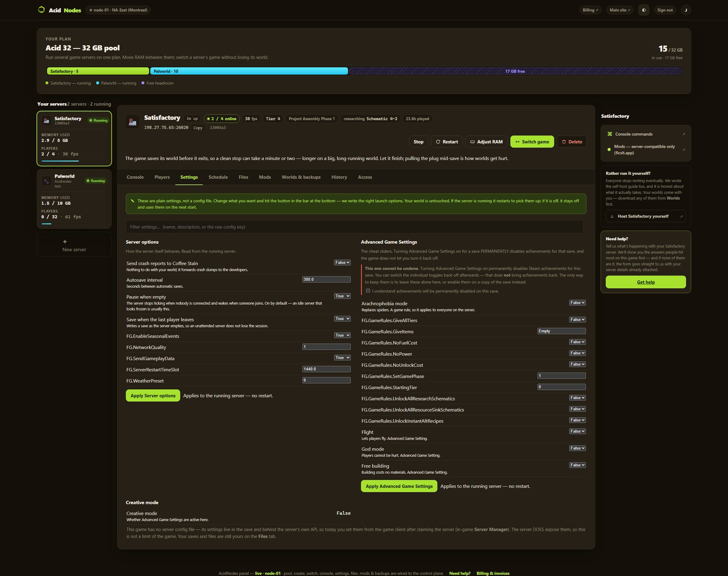Switch to the Mods tab
This screenshot has width=728, height=576.
point(265,177)
